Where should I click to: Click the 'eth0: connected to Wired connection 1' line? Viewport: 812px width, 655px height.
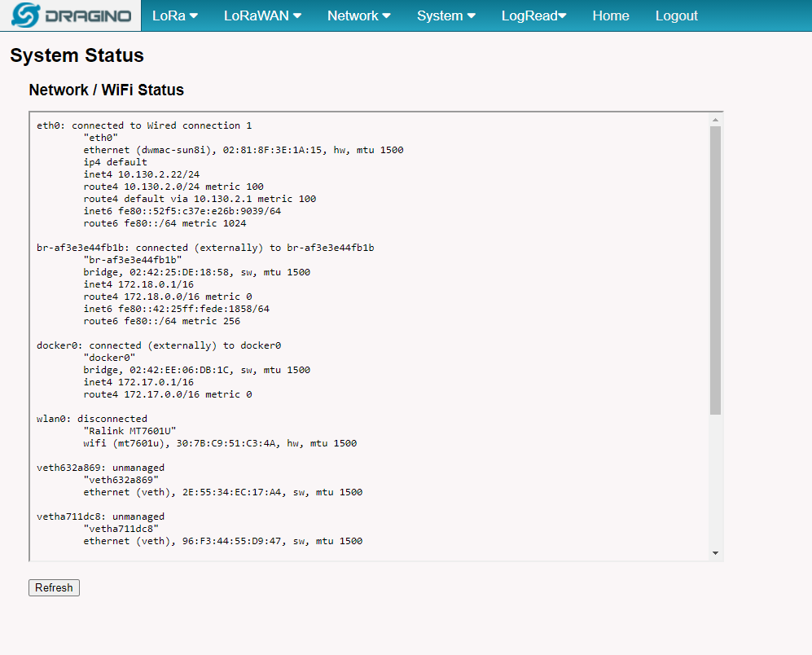(x=144, y=125)
